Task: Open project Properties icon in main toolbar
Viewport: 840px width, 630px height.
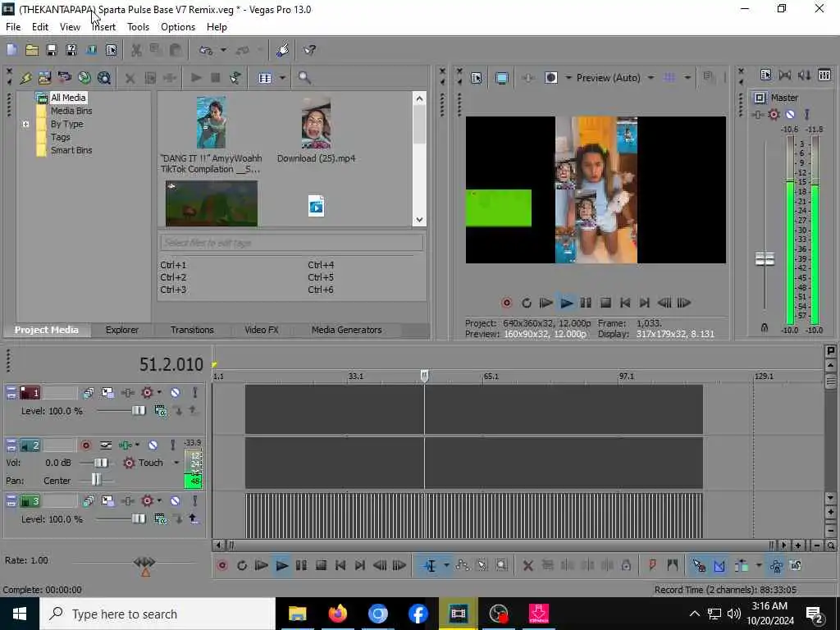Action: click(x=111, y=50)
